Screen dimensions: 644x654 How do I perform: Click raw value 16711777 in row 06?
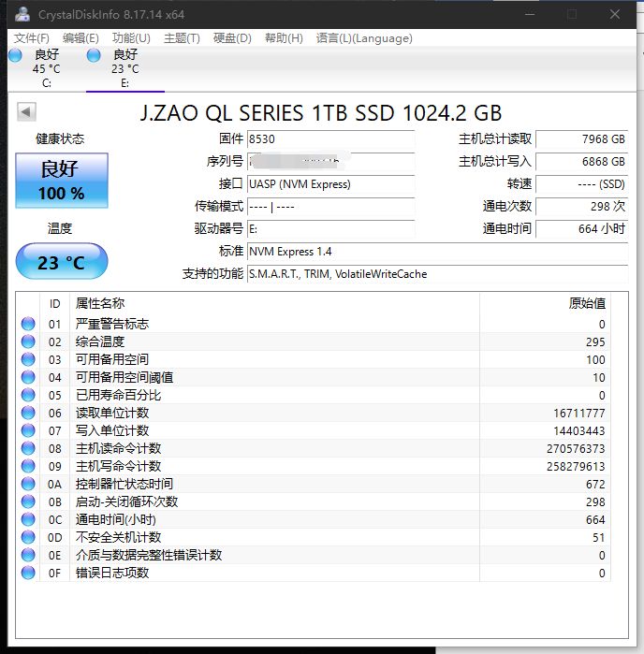pyautogui.click(x=578, y=413)
